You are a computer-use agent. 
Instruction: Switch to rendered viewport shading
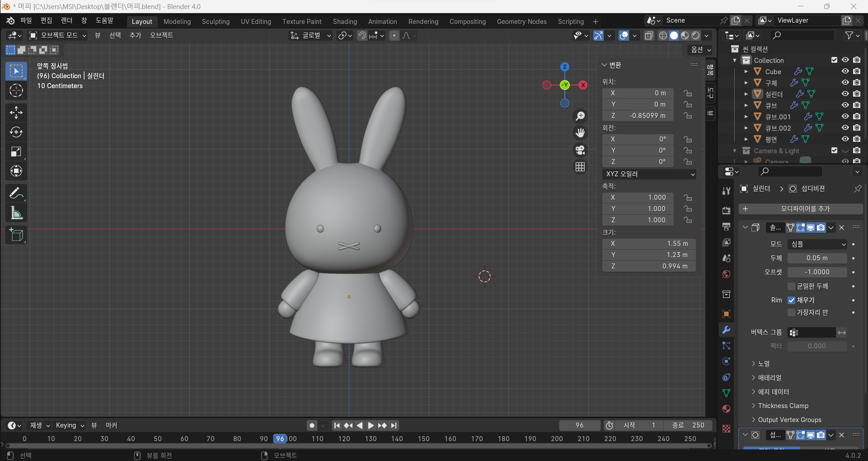(x=696, y=35)
